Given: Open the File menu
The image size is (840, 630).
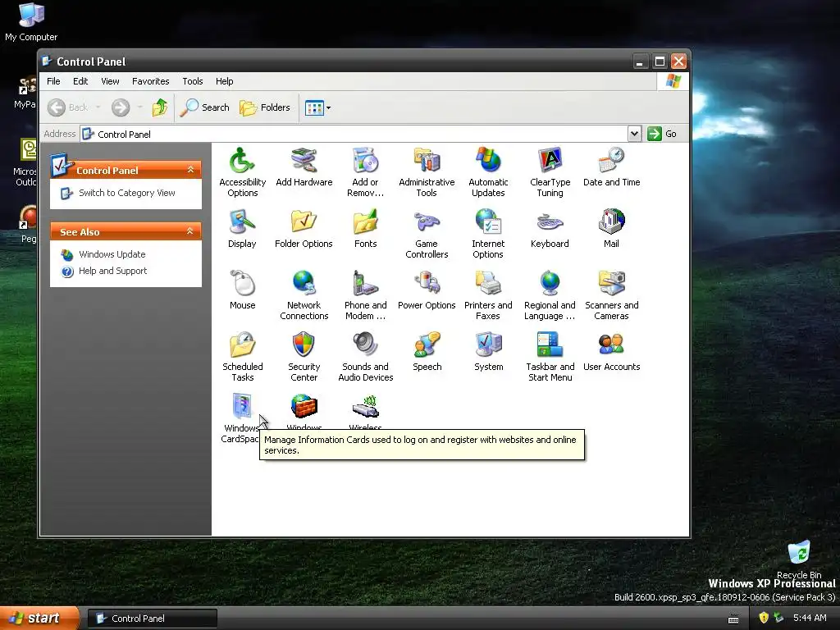Looking at the screenshot, I should tap(53, 81).
